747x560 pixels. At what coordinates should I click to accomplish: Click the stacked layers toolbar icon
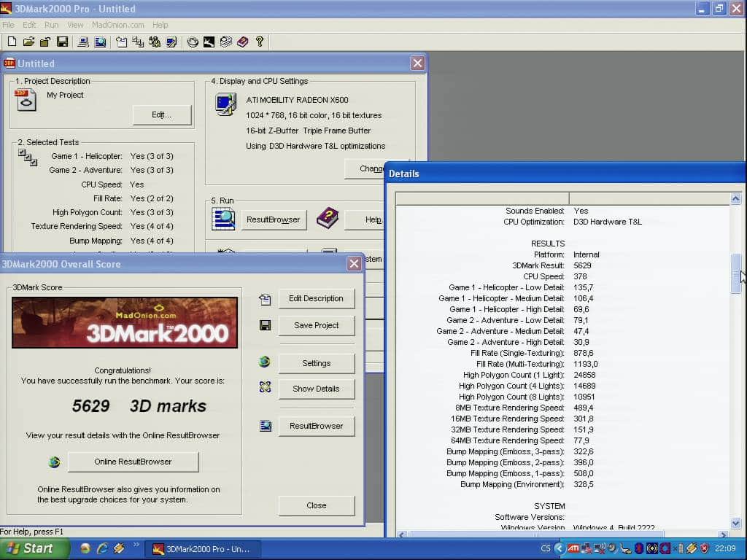coord(226,42)
